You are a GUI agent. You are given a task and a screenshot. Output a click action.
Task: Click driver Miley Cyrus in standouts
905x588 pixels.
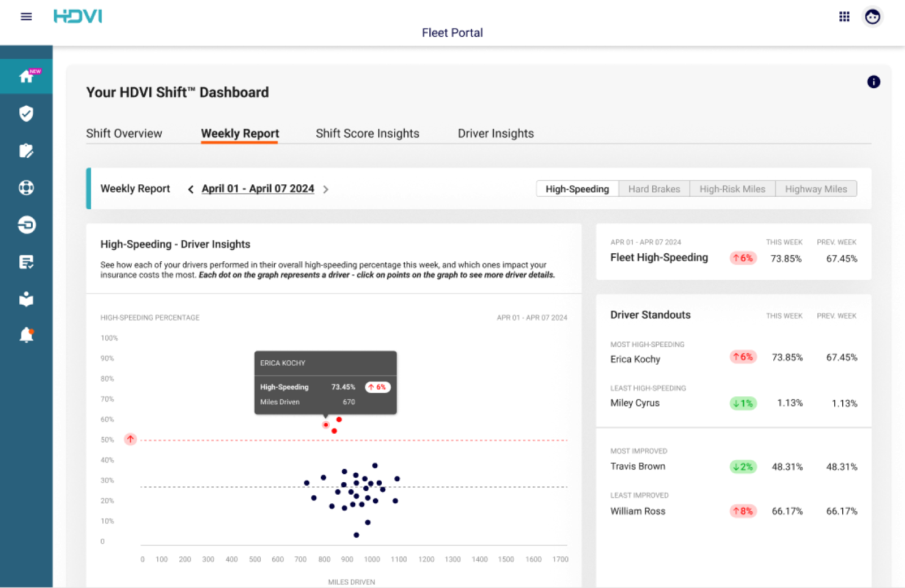(635, 403)
